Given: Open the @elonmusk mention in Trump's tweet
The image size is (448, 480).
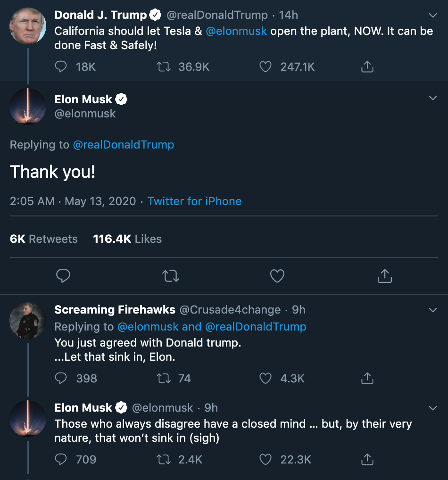Looking at the screenshot, I should (236, 31).
